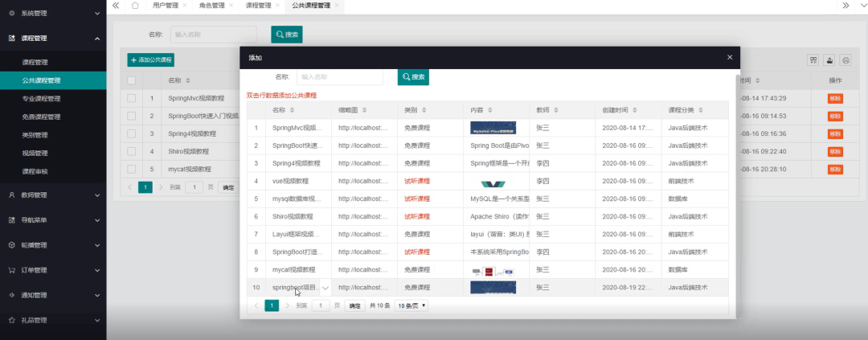The height and width of the screenshot is (340, 868).
Task: Click the export icon in table toolbar
Action: coord(829,59)
